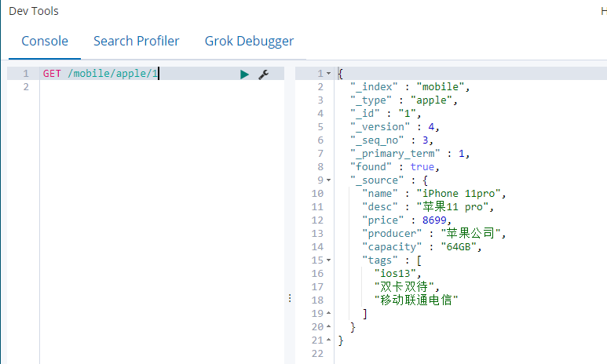607x364 pixels.
Task: Fold the root closing brace at line 21
Action: pyautogui.click(x=329, y=340)
